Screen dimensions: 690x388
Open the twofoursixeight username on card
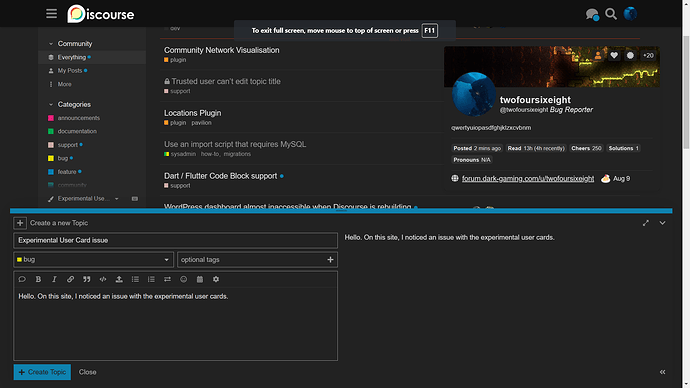click(x=535, y=100)
